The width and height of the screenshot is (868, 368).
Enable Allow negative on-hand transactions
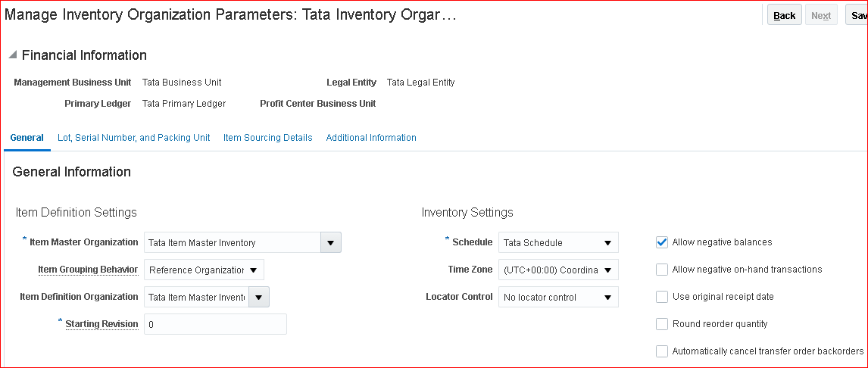click(662, 270)
